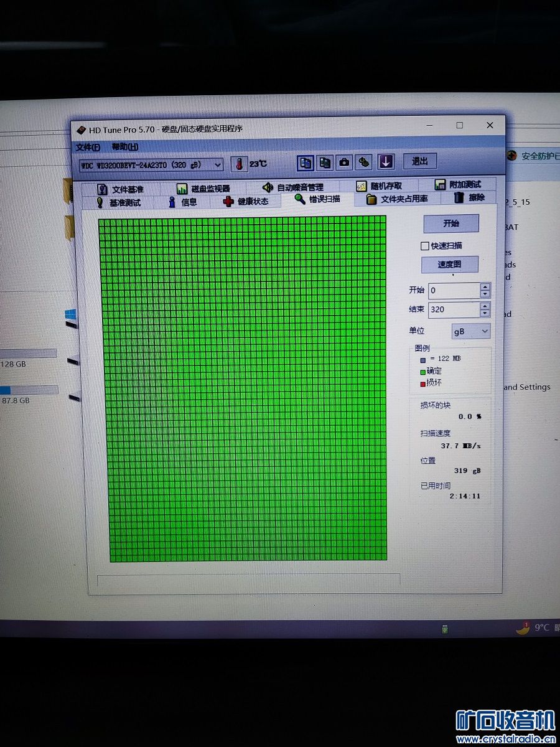Click the HD Tune title bar app icon
The image size is (560, 747).
pos(81,130)
